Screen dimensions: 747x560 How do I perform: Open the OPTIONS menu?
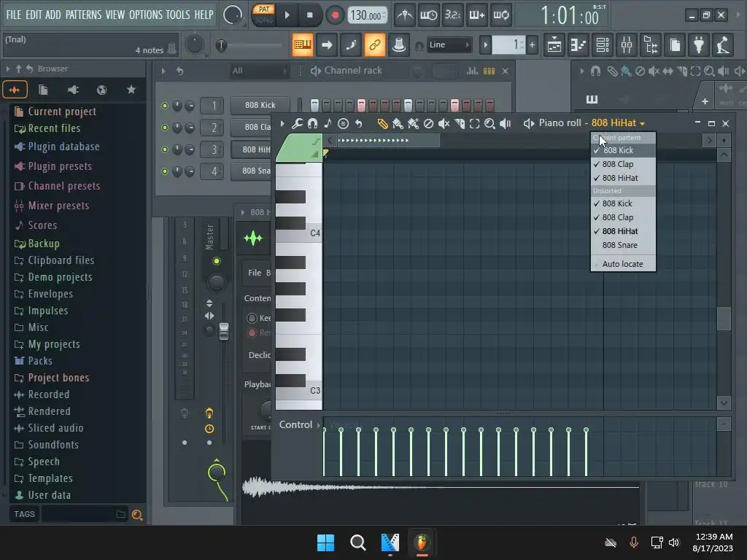146,15
